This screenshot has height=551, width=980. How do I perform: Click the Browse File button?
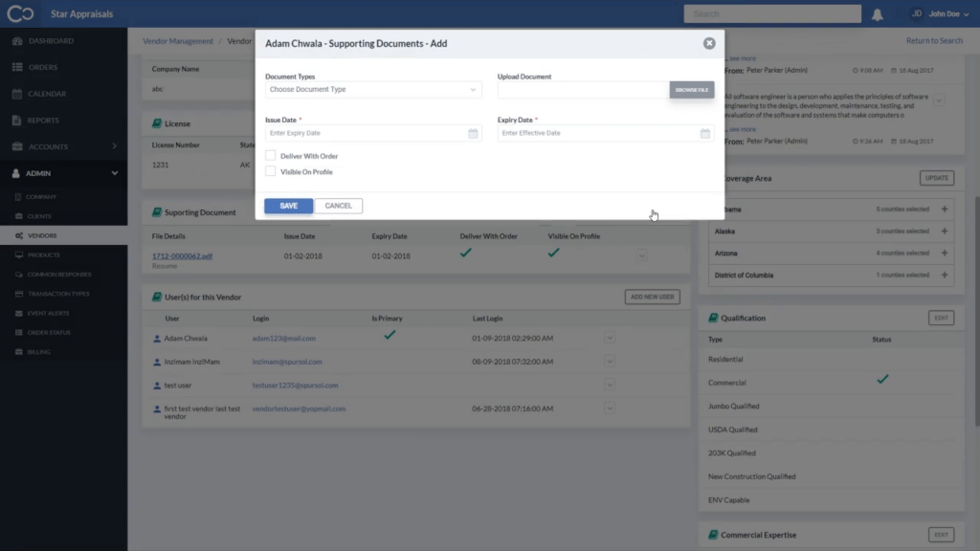pos(691,90)
